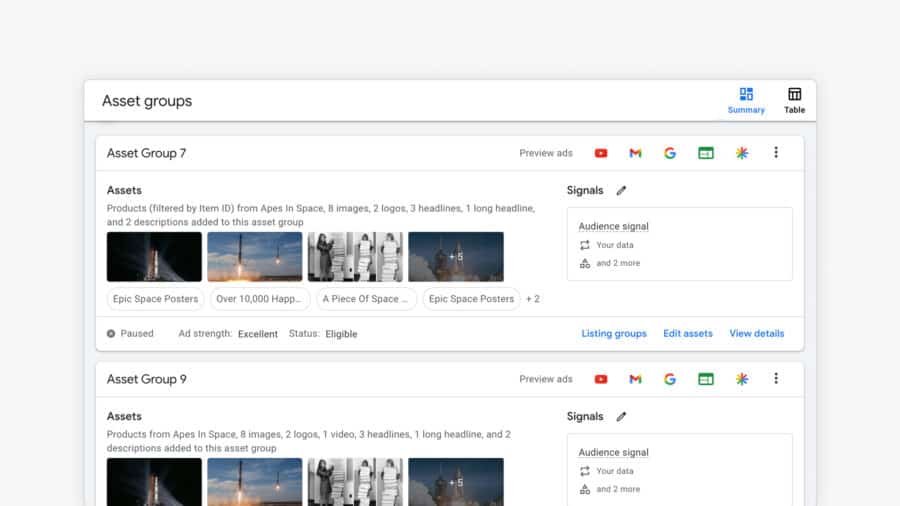The height and width of the screenshot is (506, 900).
Task: Preview YouTube ad for Asset Group 7
Action: (601, 153)
